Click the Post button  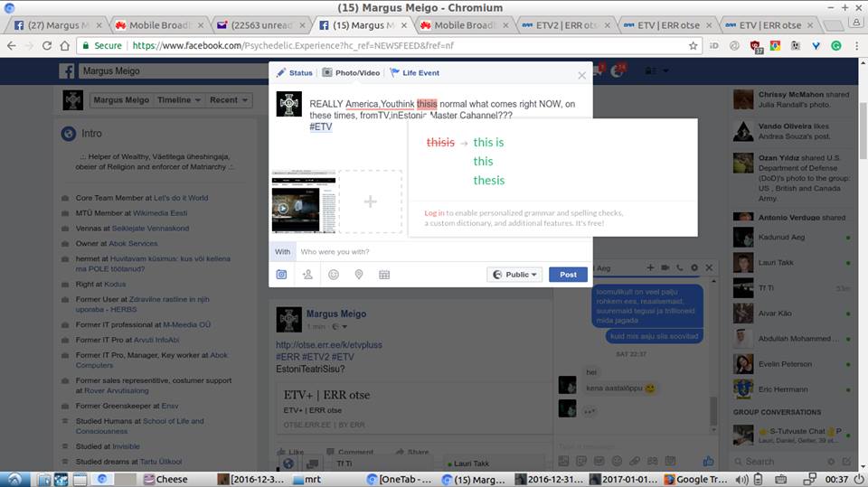(568, 275)
